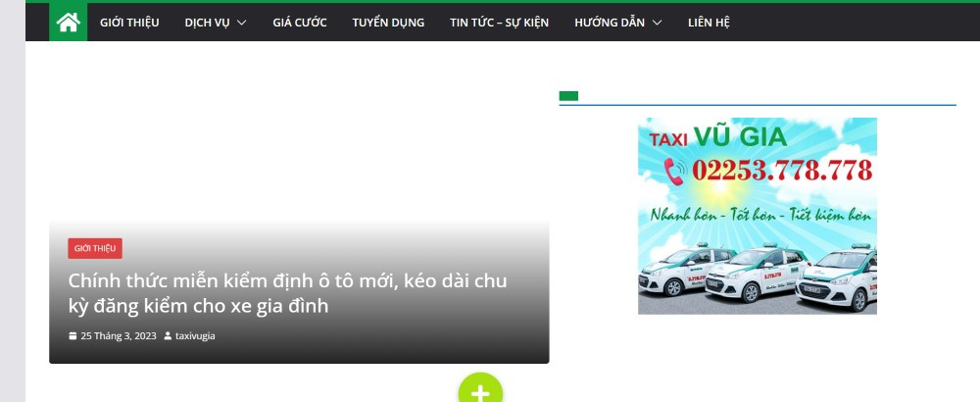The width and height of the screenshot is (980, 402).
Task: Go to the home page icon
Action: coord(69,23)
